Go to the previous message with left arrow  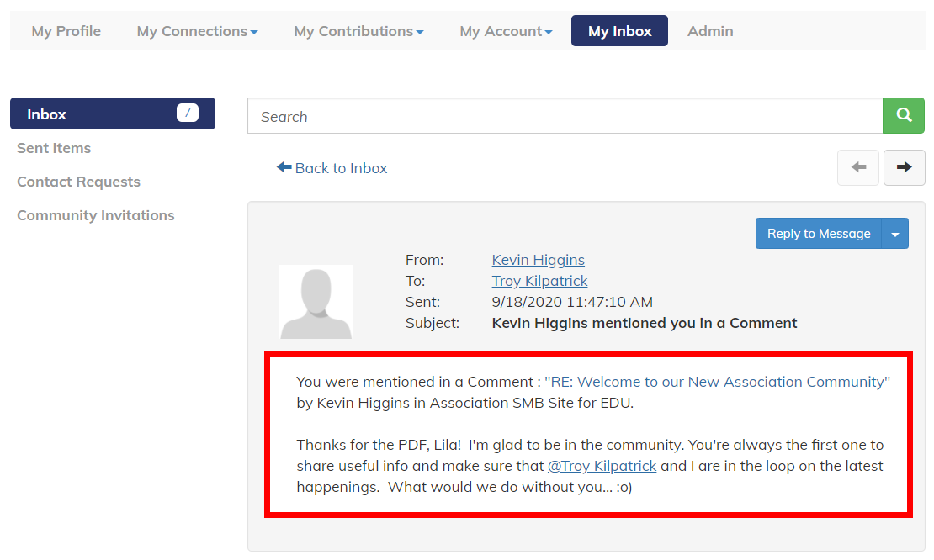coord(857,168)
